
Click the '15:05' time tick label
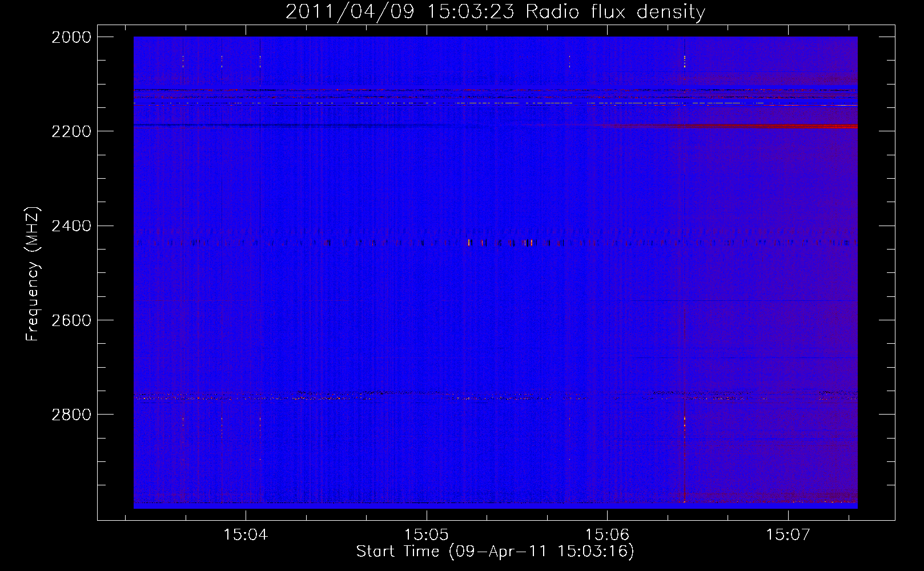click(x=427, y=535)
